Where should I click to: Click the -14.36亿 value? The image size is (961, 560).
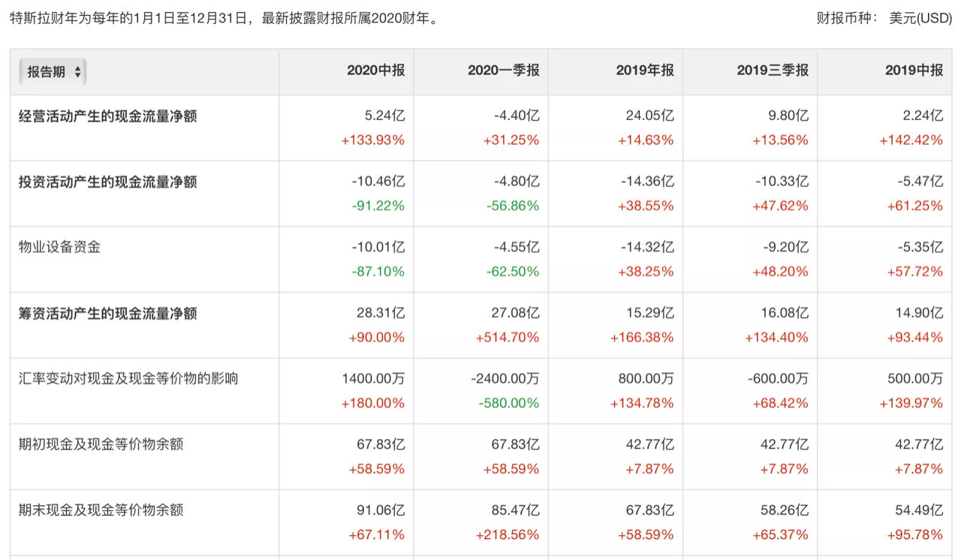tap(648, 182)
